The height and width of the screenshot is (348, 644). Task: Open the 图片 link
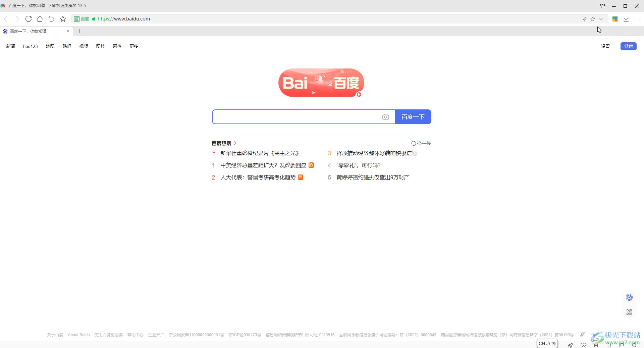tap(100, 46)
